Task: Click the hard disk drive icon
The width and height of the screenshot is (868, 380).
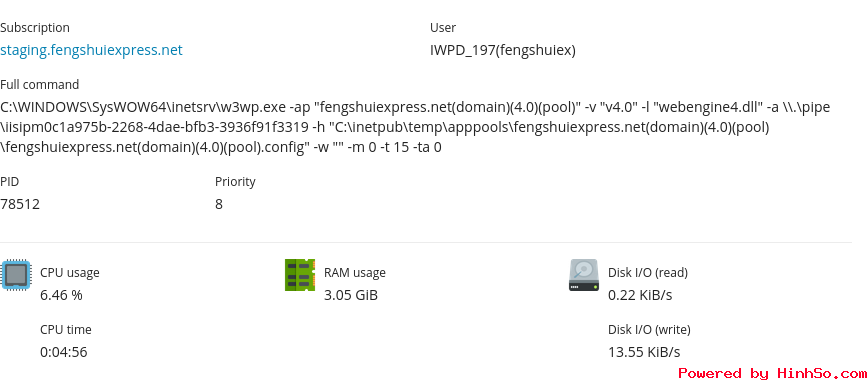Action: click(584, 275)
